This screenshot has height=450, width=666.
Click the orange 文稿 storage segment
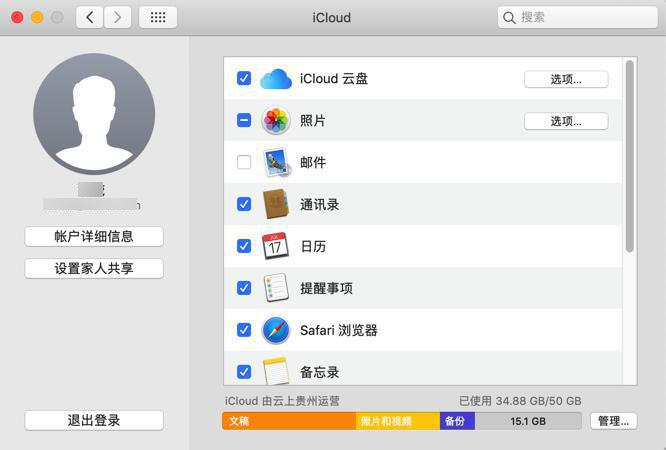tap(289, 421)
